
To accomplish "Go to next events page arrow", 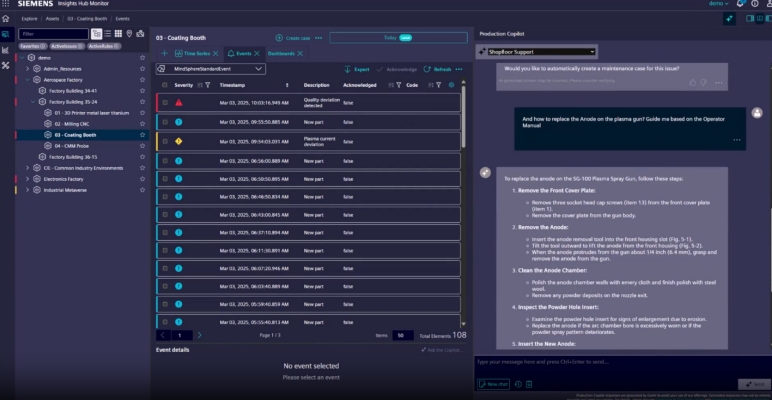I will pos(199,335).
